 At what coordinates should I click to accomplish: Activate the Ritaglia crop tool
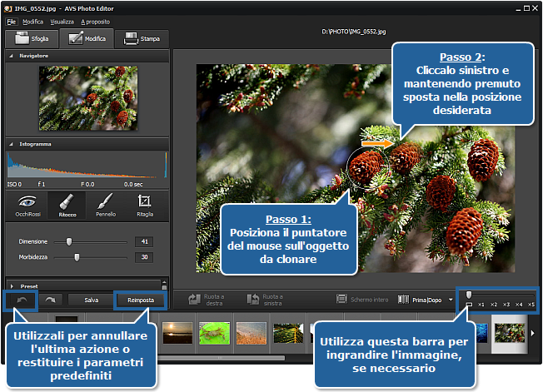(x=144, y=205)
